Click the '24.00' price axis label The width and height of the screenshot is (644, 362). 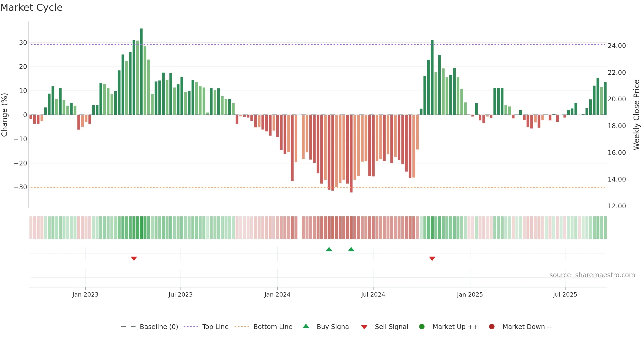click(617, 46)
